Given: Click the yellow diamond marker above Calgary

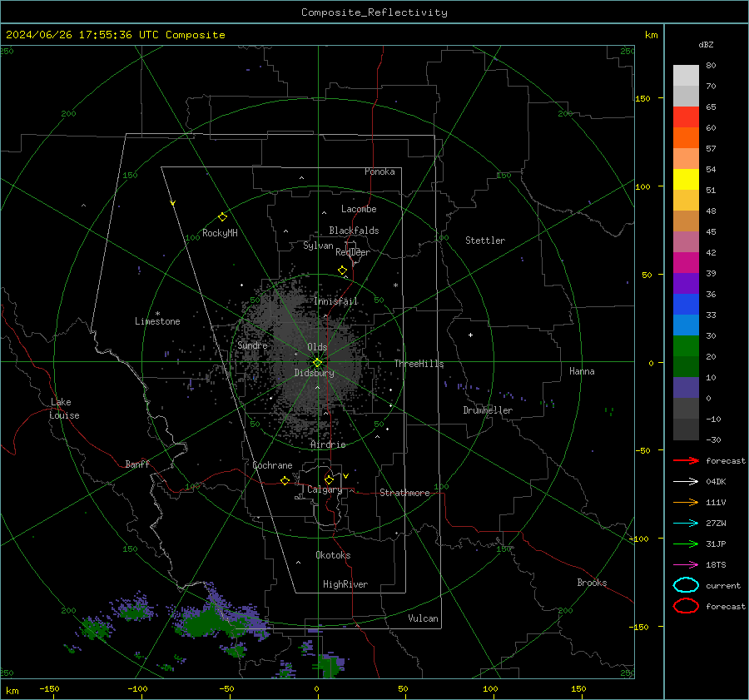Looking at the screenshot, I should pos(329,479).
